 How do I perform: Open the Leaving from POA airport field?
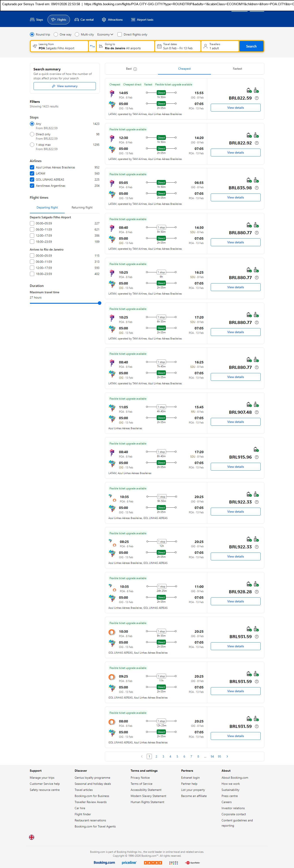pos(59,46)
